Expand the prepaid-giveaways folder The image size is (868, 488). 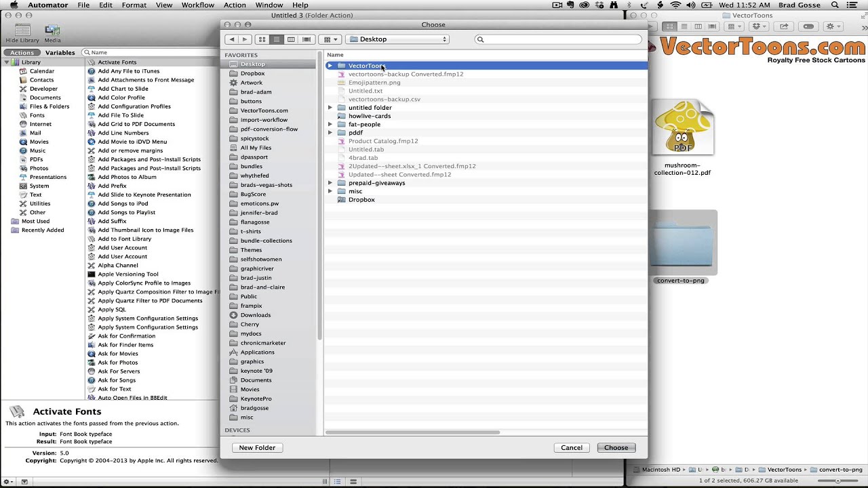point(330,183)
